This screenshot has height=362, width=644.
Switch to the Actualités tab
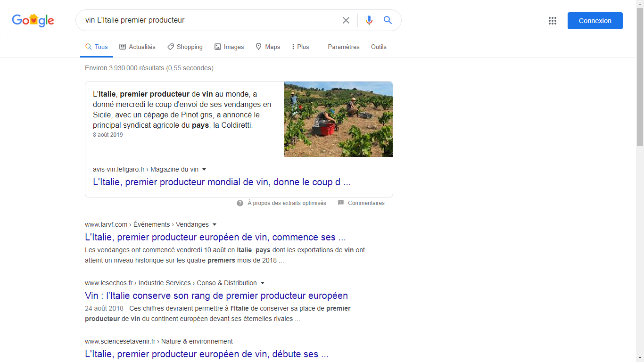[x=137, y=47]
